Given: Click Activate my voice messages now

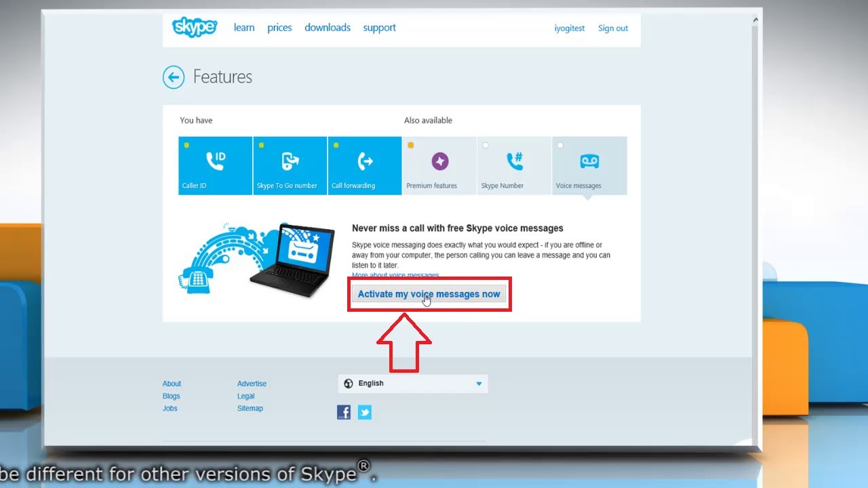Looking at the screenshot, I should pyautogui.click(x=429, y=294).
